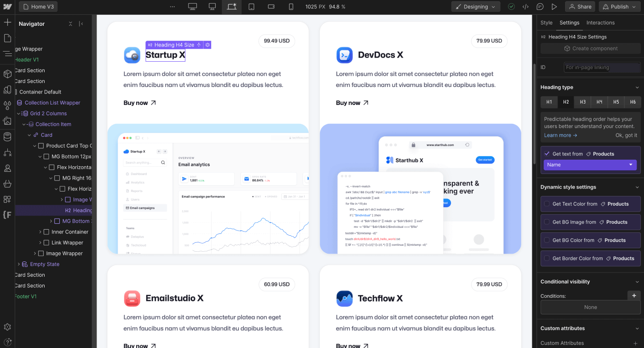
Task: Click Buy now under DevDocs X
Action: [x=352, y=103]
